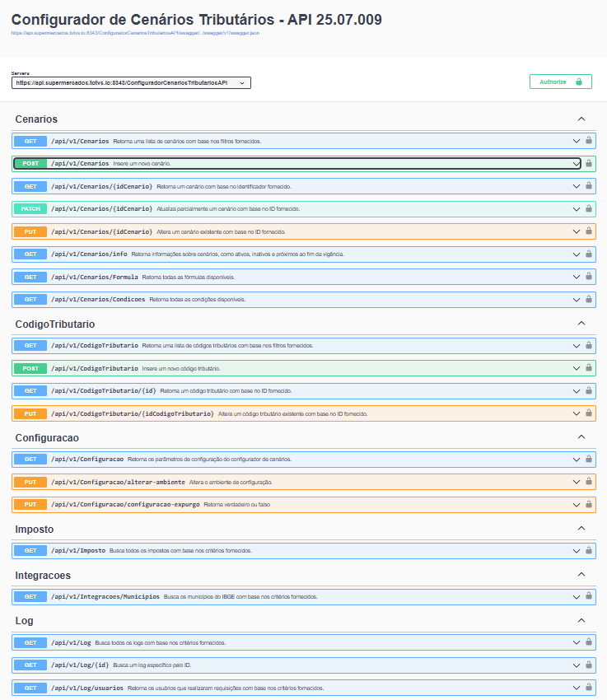Click the Log tag heading

click(x=24, y=620)
